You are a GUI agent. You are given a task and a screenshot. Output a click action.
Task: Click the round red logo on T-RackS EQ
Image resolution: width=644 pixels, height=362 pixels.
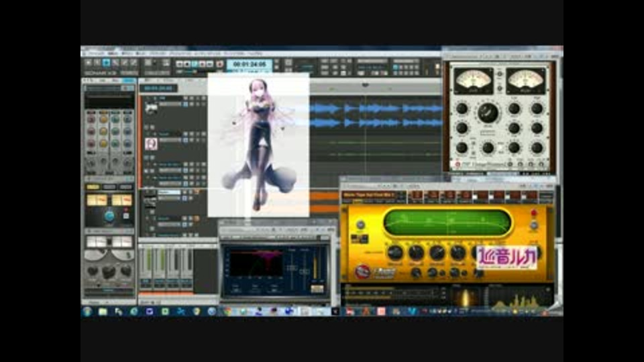[362, 271]
